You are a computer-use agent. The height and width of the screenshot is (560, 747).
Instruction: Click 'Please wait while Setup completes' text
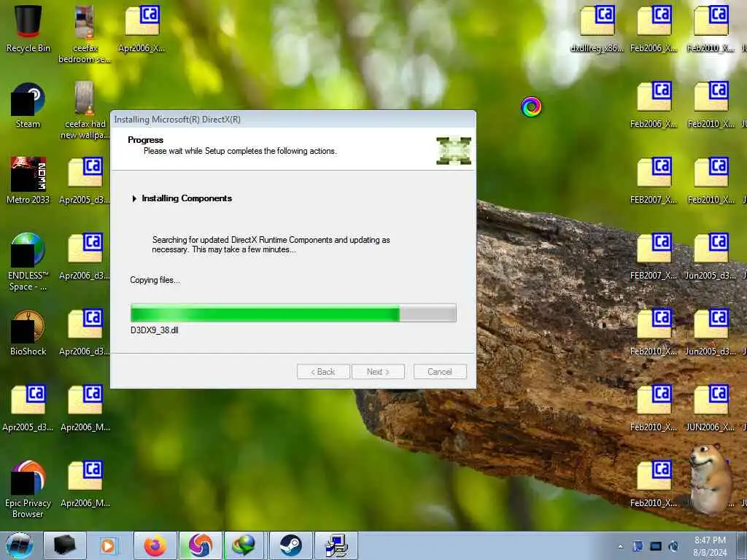(x=240, y=151)
